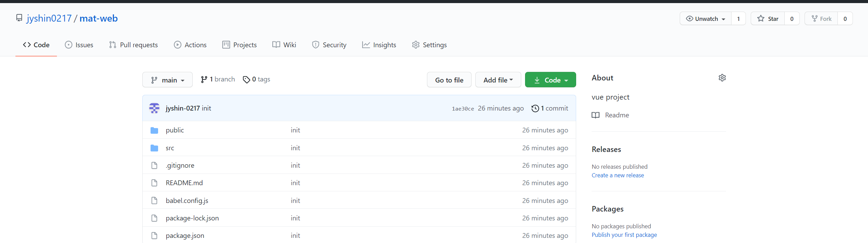Click the forks count 0

[845, 18]
